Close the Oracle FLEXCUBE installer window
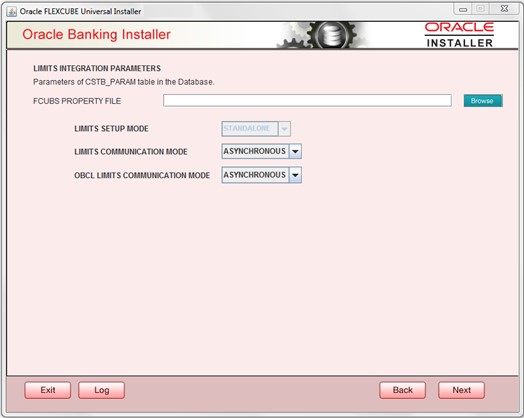 [x=505, y=9]
